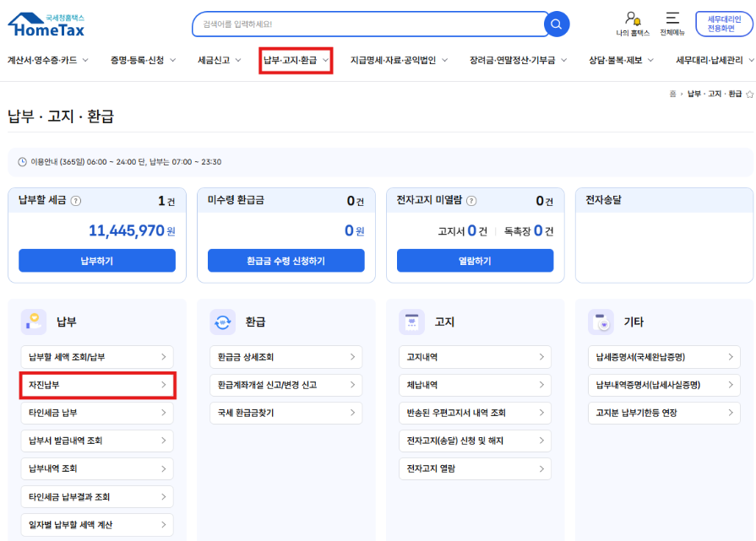Open 체납내역 item
The width and height of the screenshot is (756, 541).
475,385
